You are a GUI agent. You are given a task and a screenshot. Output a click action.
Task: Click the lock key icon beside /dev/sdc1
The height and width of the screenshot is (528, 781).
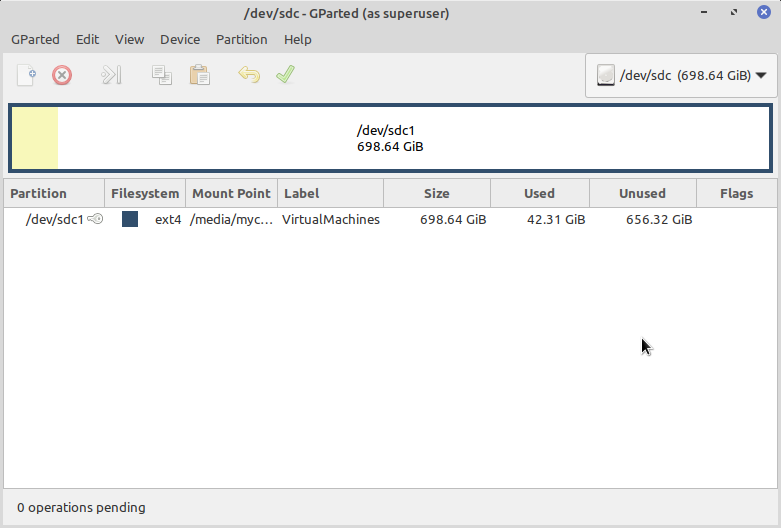coord(95,219)
